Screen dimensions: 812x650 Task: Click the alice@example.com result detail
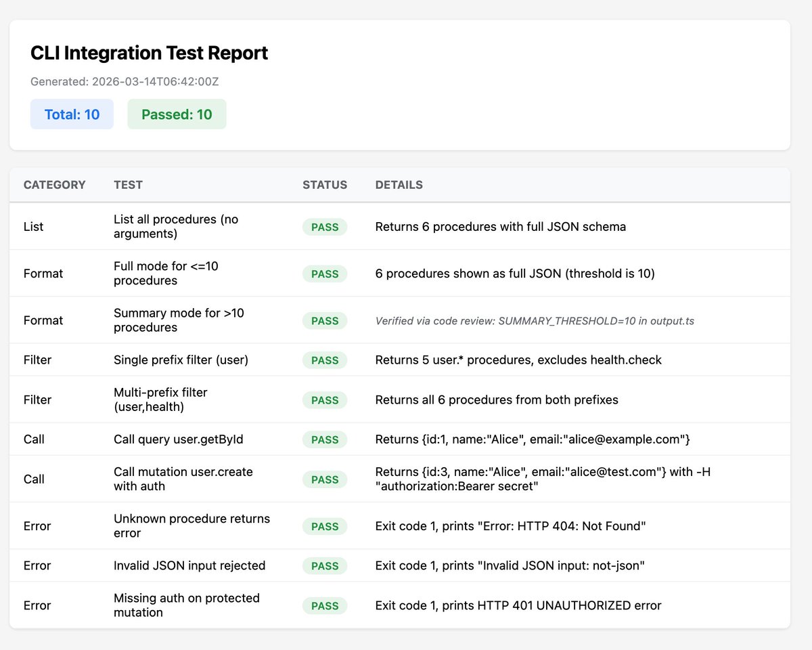(x=533, y=439)
